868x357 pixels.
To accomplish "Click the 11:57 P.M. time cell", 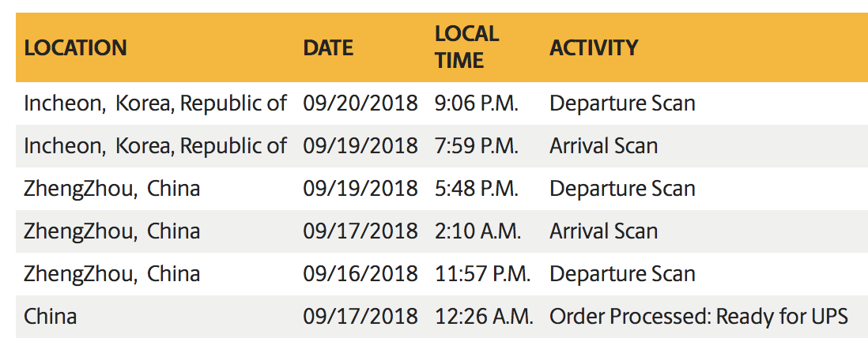I will 483,274.
